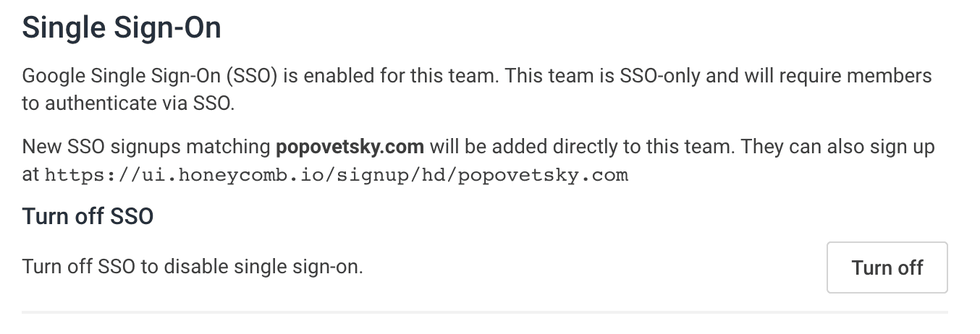980x334 pixels.
Task: Click the horizontal divider below Turn off SSO
Action: [x=484, y=313]
